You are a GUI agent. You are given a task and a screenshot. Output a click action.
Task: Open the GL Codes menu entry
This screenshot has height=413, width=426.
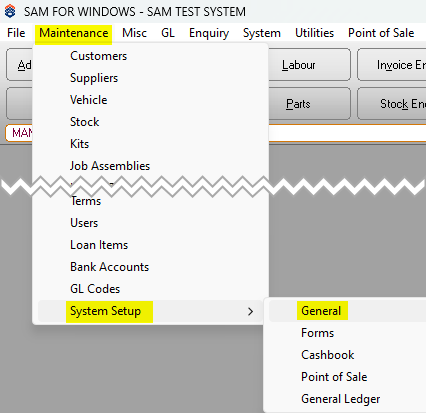[x=95, y=289]
